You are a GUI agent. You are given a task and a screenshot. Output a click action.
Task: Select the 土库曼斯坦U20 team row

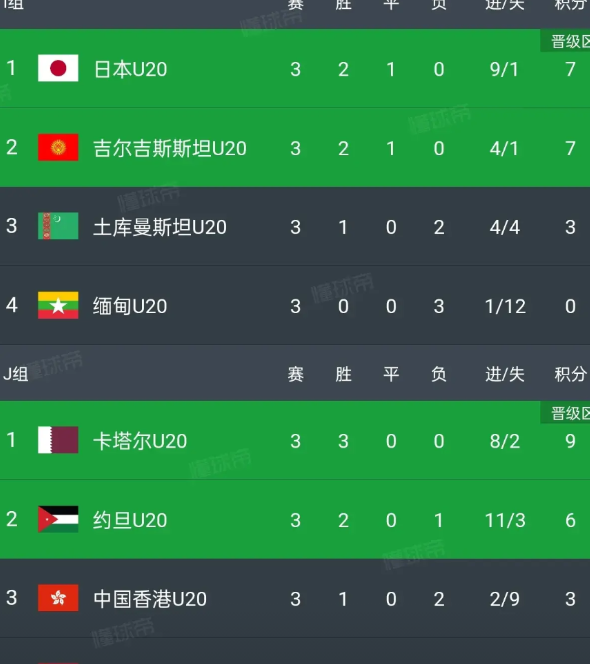295,226
